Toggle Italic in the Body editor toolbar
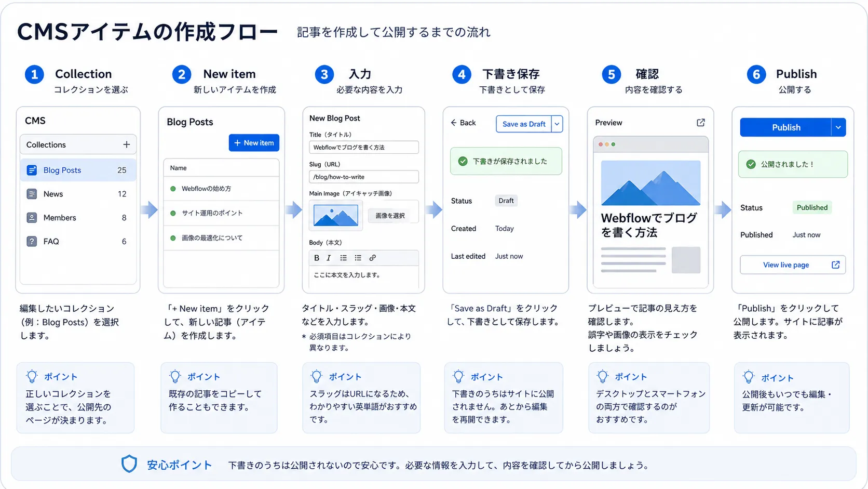 pyautogui.click(x=329, y=258)
